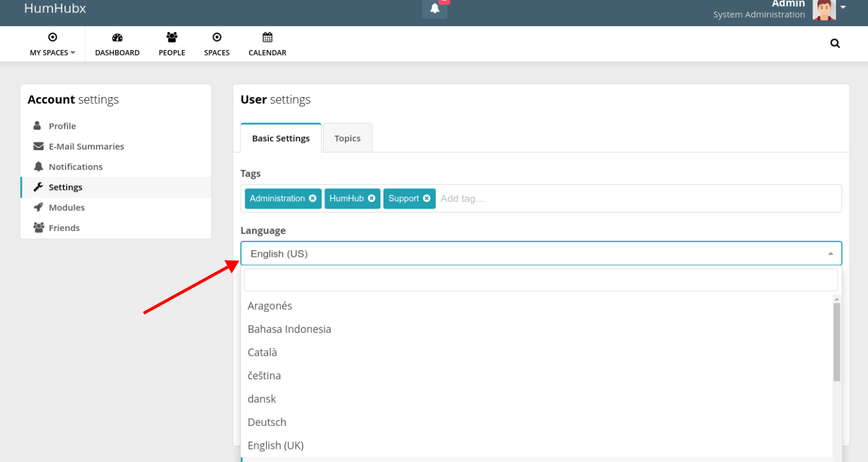The image size is (868, 462).
Task: Open the search magnifier icon
Action: point(835,43)
